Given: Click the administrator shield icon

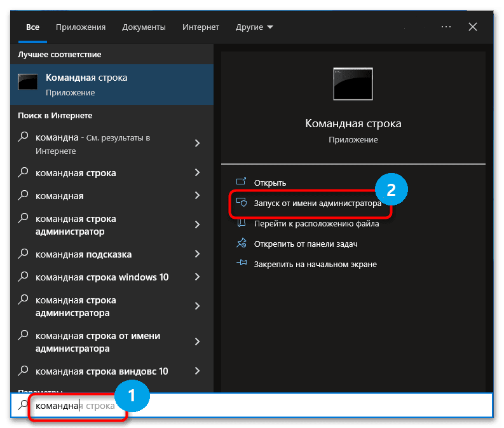Looking at the screenshot, I should click(241, 204).
